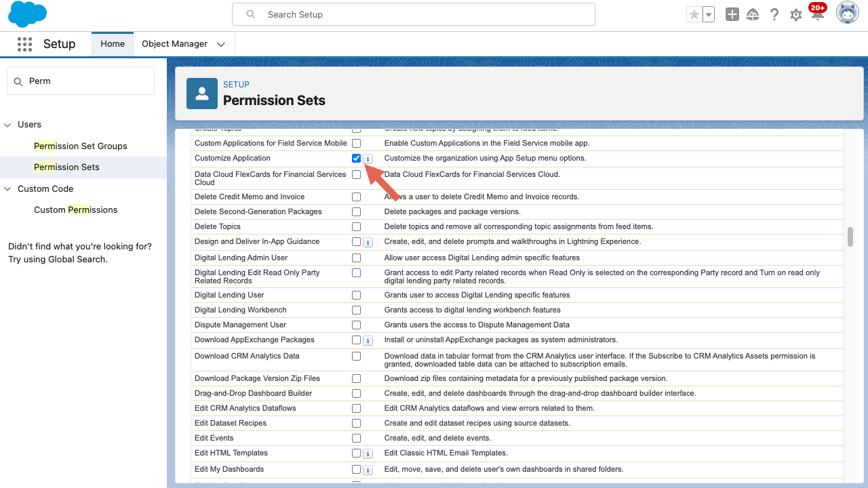
Task: Collapse the Custom Code tree section
Action: tap(8, 189)
